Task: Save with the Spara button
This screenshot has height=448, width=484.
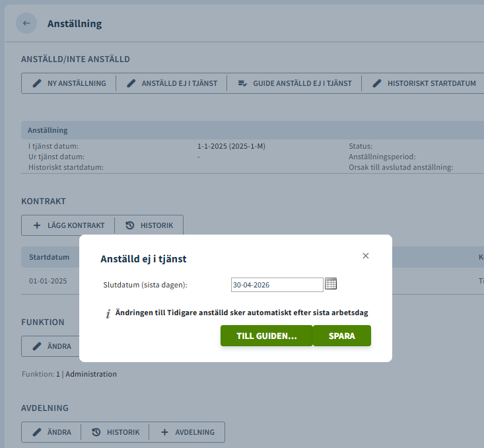Action: 342,336
